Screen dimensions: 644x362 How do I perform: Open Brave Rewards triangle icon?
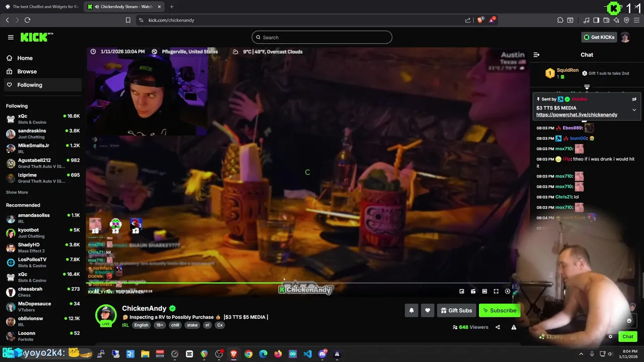pos(492,20)
